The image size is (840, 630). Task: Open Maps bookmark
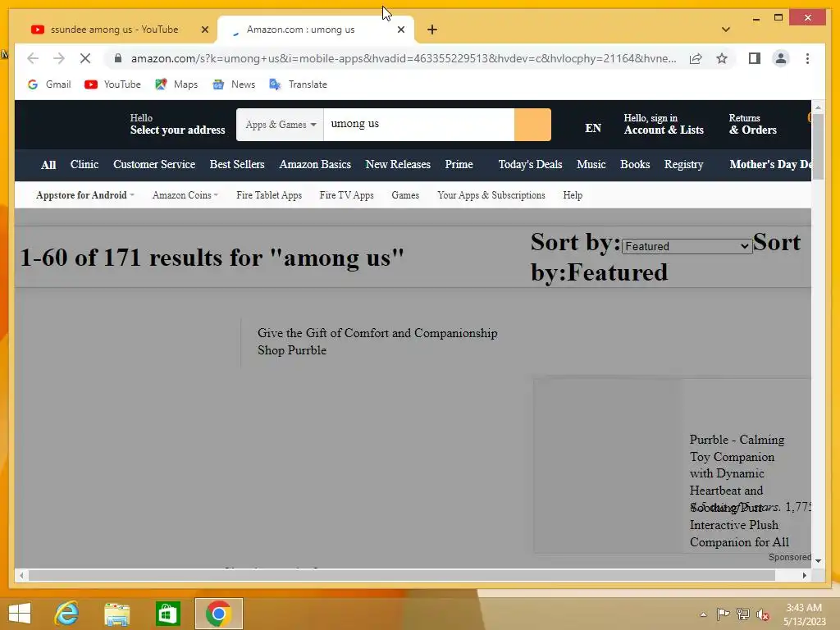pos(176,84)
